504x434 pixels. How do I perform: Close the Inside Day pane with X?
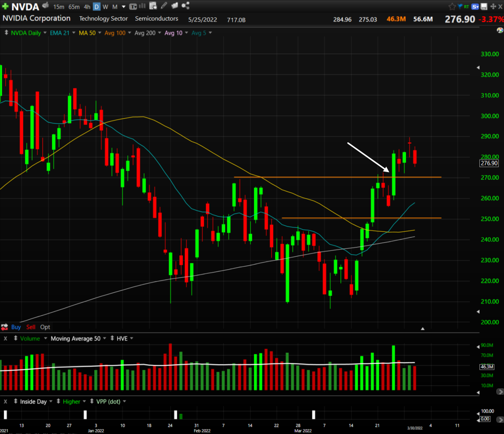[x=5, y=401]
